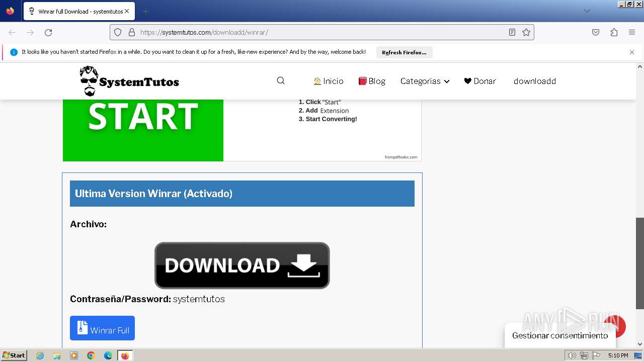This screenshot has width=644, height=362.
Task: Click the scrollbar up arrow
Action: (640, 66)
